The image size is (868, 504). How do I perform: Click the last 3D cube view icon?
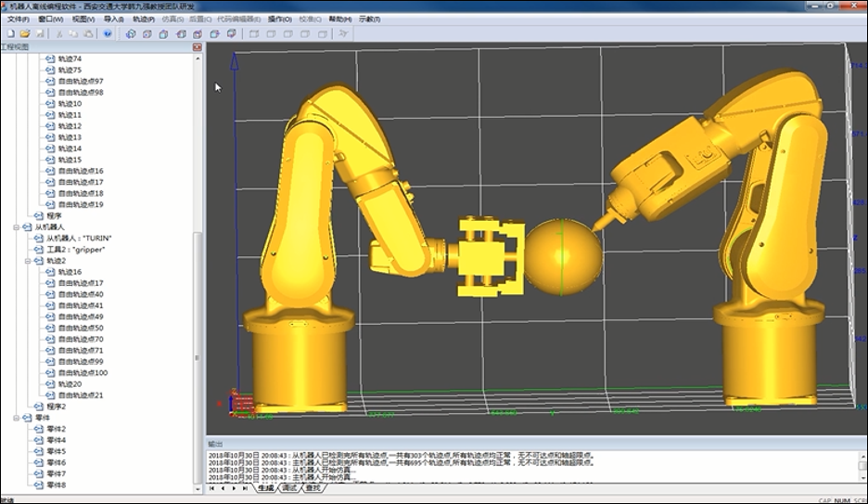click(229, 33)
